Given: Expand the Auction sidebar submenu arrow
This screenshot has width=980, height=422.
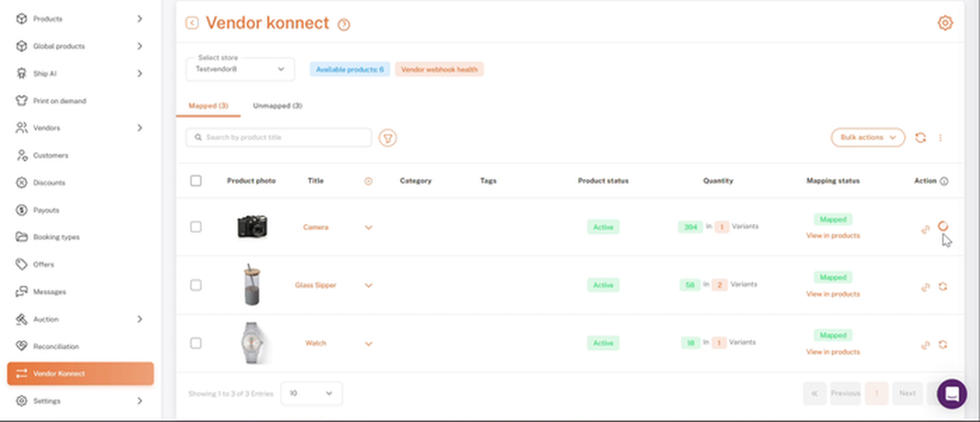Looking at the screenshot, I should click(139, 320).
